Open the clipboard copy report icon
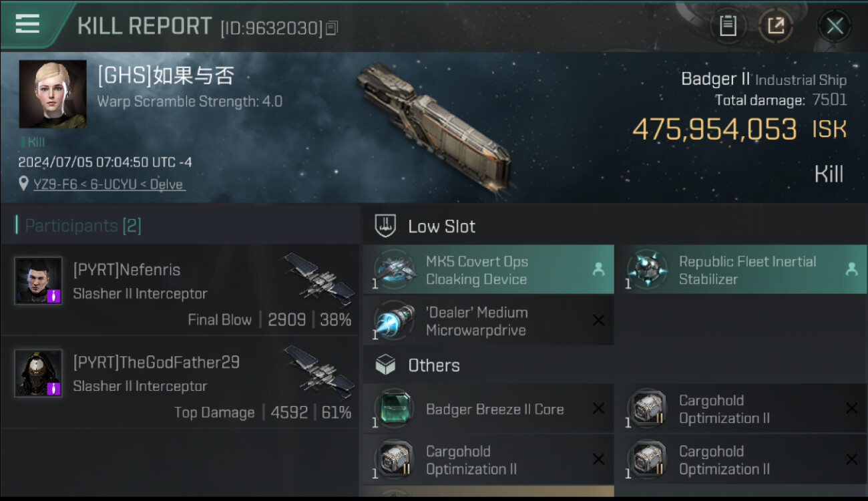868x501 pixels. click(728, 26)
